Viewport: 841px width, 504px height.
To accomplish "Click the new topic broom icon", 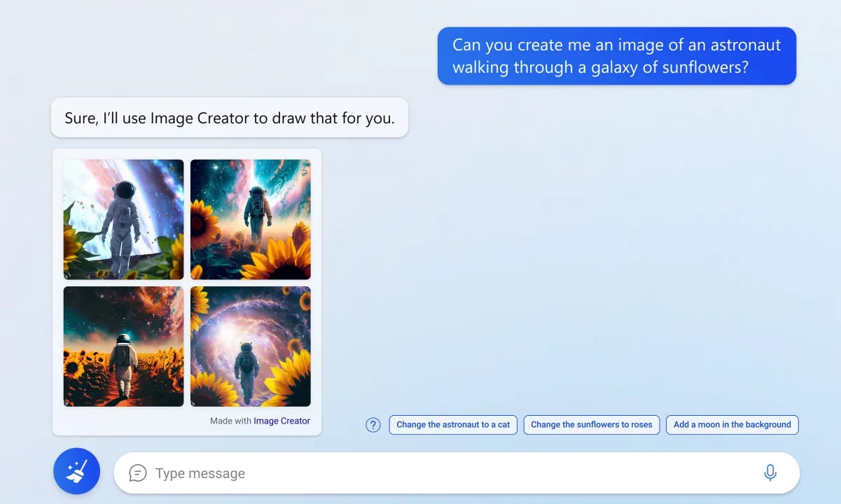I will click(76, 471).
